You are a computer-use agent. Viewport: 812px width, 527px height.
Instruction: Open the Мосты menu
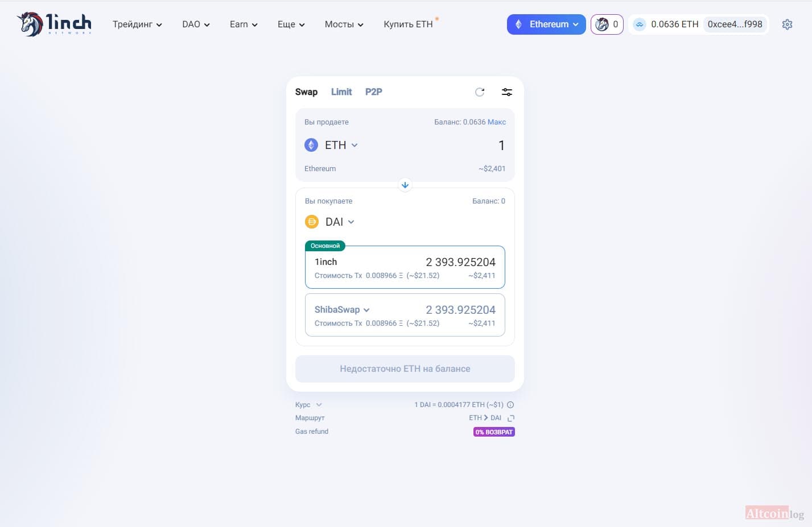[344, 24]
